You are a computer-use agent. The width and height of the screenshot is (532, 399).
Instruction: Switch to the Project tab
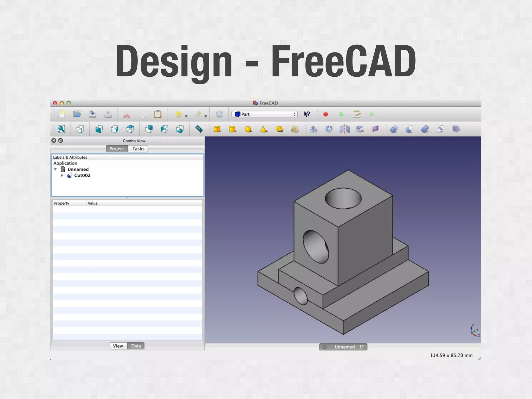(117, 149)
